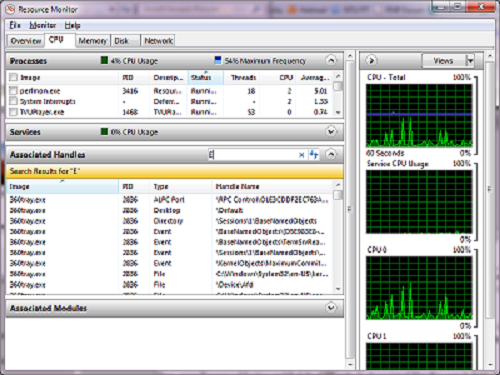Click the CPU - Total graph
Screen dimensions: 500x375
419,115
